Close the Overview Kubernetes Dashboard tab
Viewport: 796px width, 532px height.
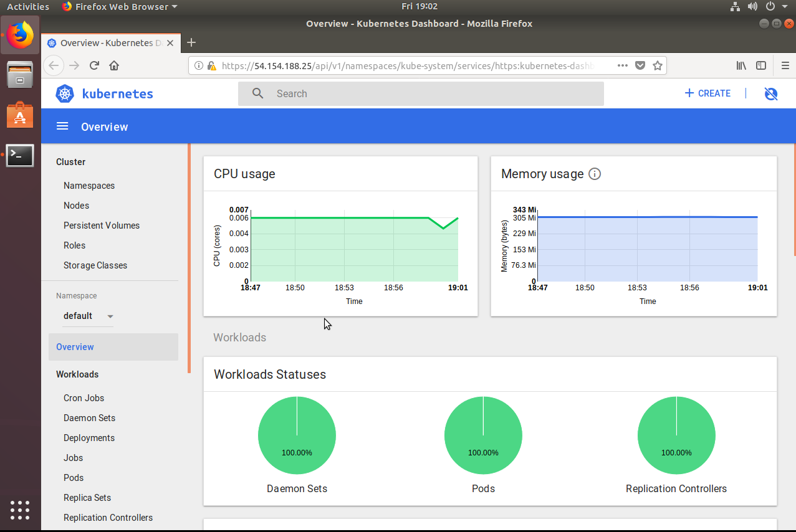click(x=170, y=42)
